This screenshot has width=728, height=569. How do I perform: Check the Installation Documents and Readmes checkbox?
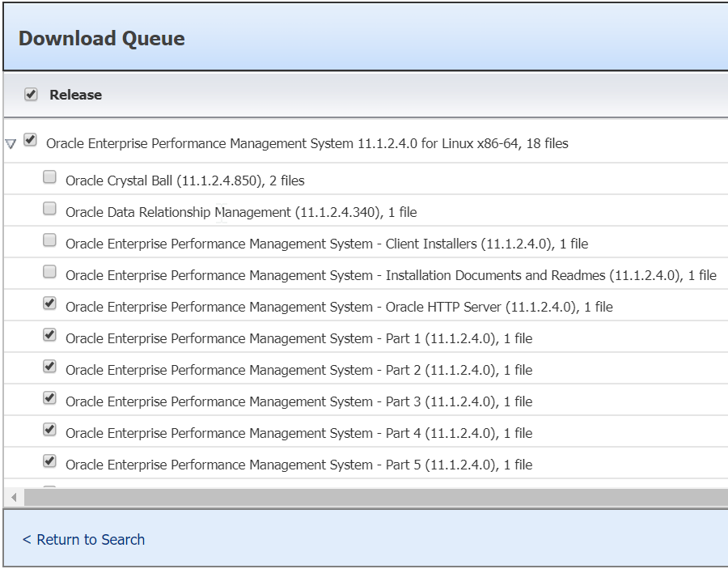pyautogui.click(x=49, y=272)
